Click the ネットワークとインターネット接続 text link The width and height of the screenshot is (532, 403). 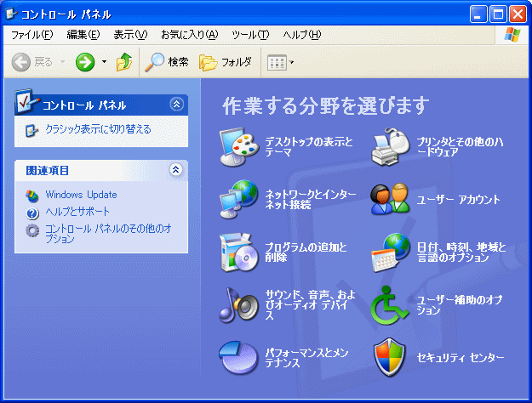[311, 199]
